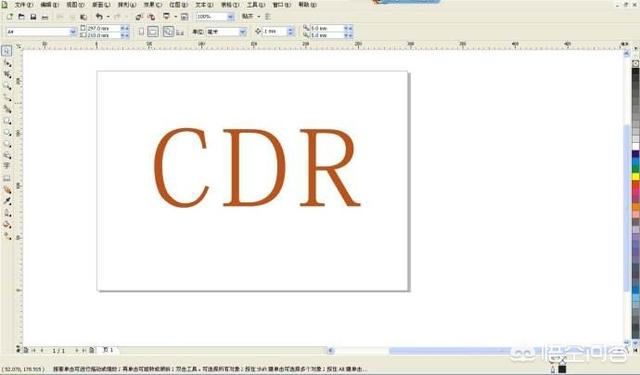This screenshot has width=640, height=375.
Task: Switch page to landscape orientation
Action: click(153, 31)
